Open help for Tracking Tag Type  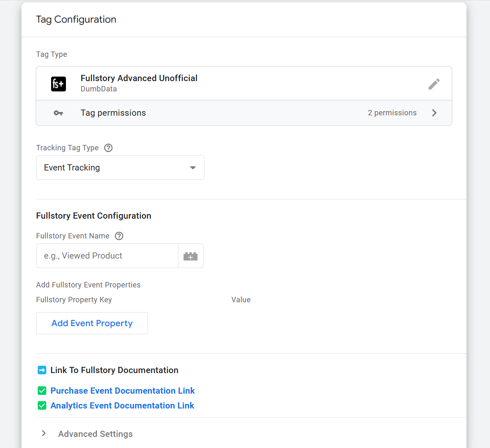108,147
